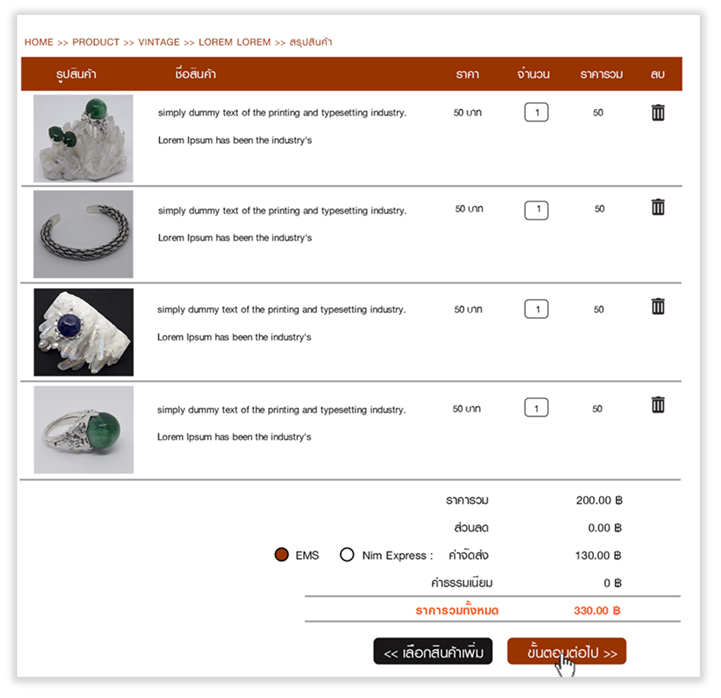Select the EMS shipping option

pyautogui.click(x=282, y=555)
